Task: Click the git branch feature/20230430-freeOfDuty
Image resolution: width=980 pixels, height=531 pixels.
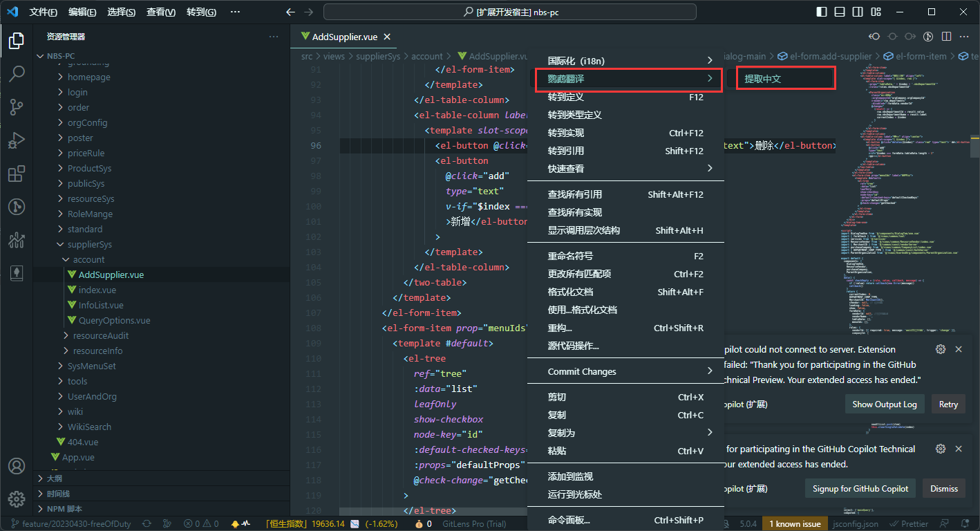Action: click(x=70, y=524)
